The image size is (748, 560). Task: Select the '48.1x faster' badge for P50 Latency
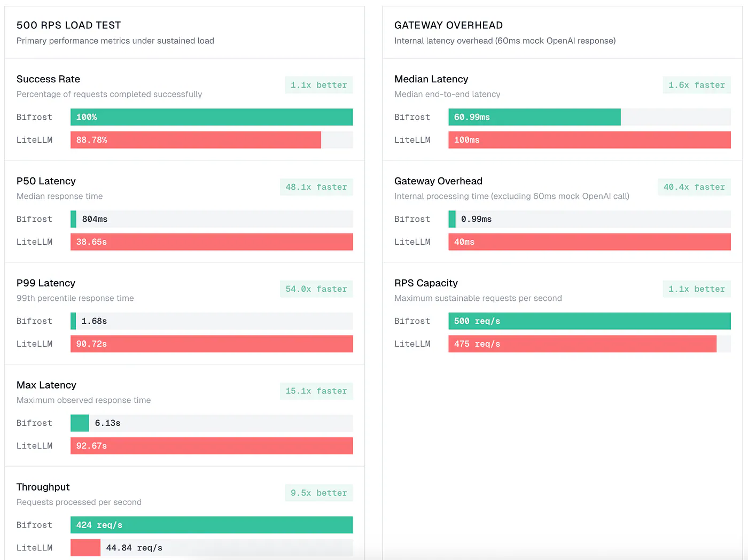pos(316,187)
